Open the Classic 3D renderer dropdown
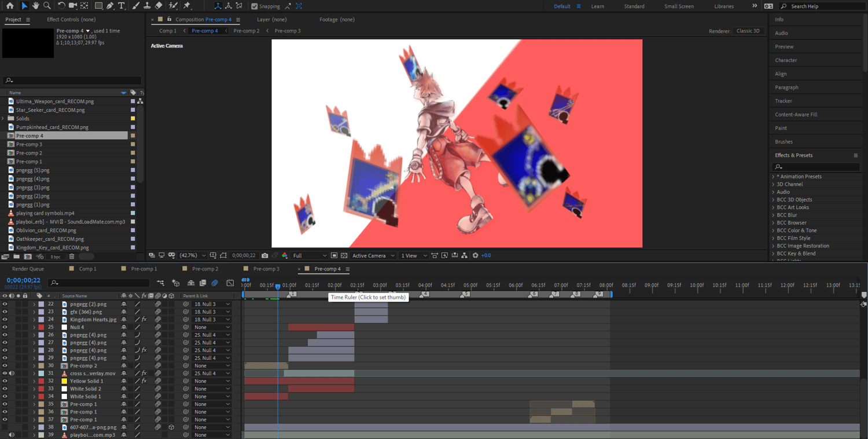 click(748, 31)
